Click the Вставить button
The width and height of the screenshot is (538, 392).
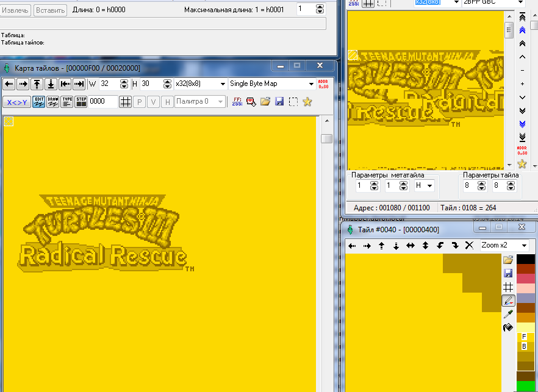click(x=51, y=10)
